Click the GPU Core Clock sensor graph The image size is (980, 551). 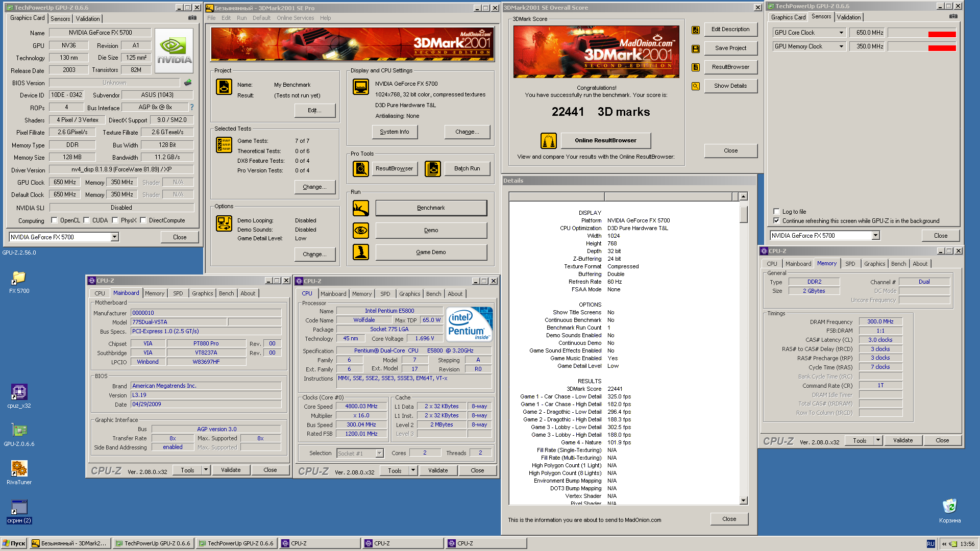(922, 33)
